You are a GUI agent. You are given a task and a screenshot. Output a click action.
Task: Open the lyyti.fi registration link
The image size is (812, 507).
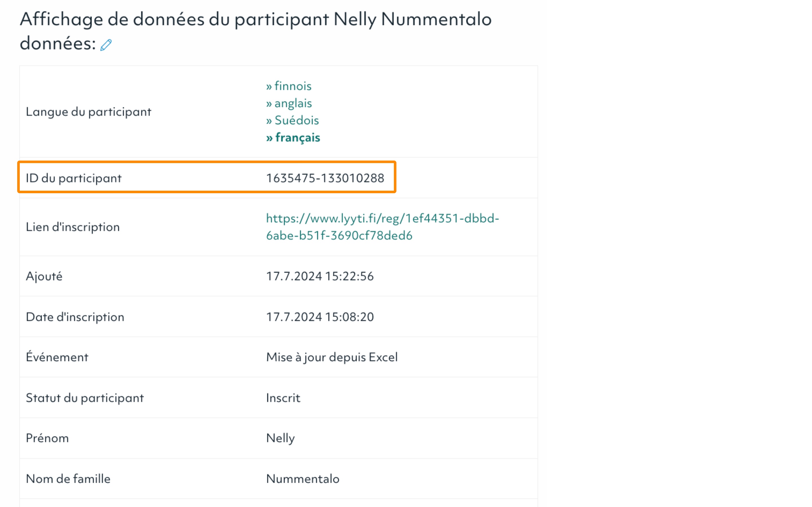point(382,227)
